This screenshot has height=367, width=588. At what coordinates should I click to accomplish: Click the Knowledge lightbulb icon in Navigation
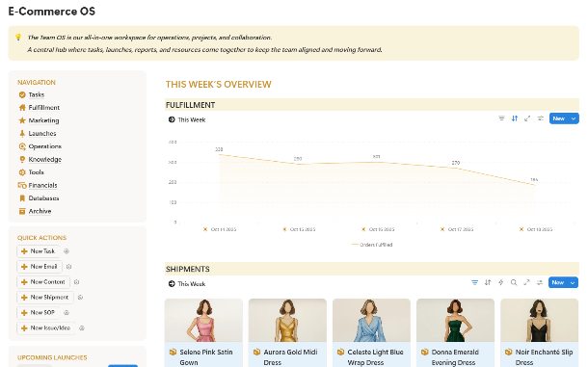pyautogui.click(x=22, y=159)
